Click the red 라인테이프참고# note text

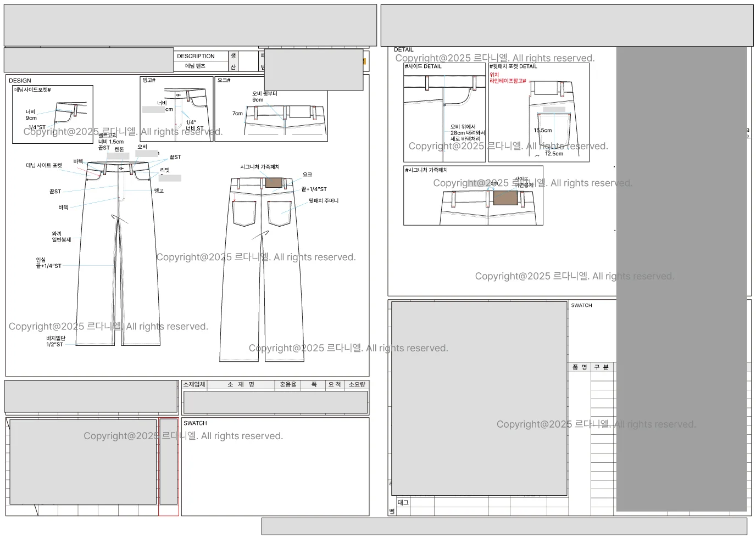[x=508, y=81]
